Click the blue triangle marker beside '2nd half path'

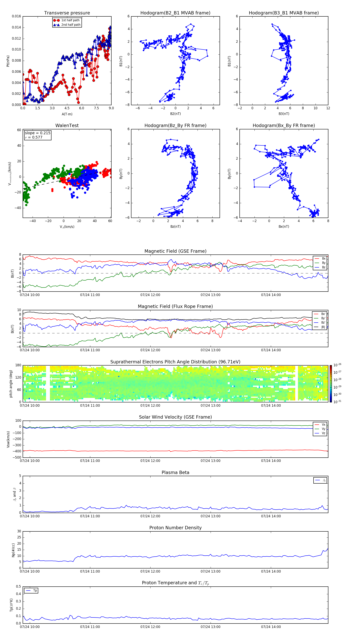(56, 25)
